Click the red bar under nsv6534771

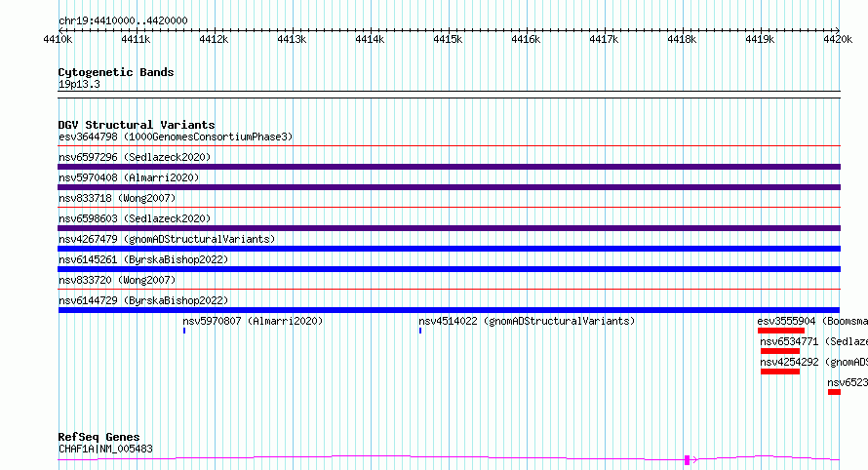tap(780, 351)
